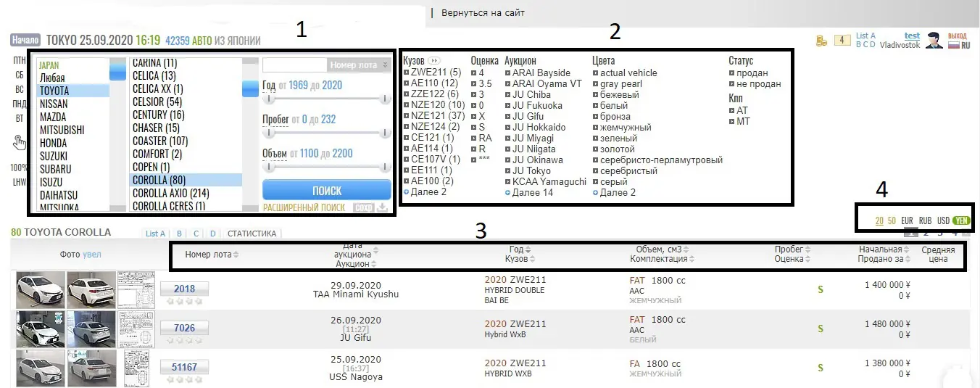This screenshot has height=388, width=980.
Task: Select COROLLA AXIO (214) model
Action: (171, 193)
